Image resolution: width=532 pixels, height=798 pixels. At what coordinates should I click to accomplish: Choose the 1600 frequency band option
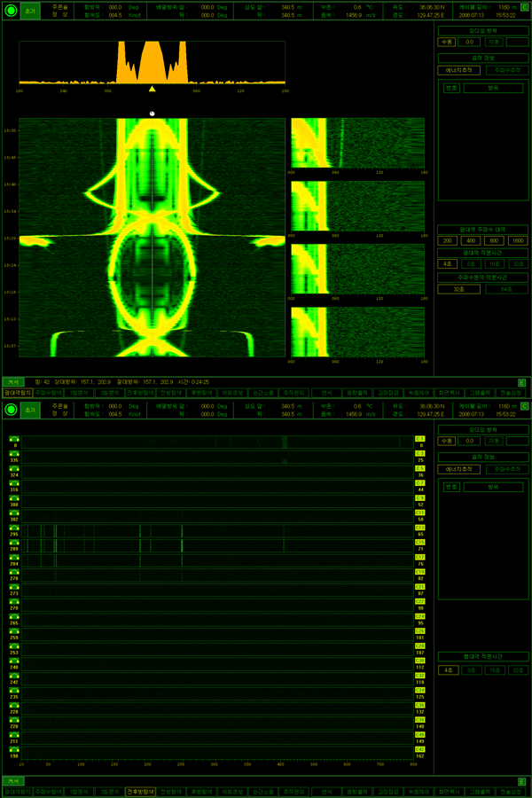[518, 240]
